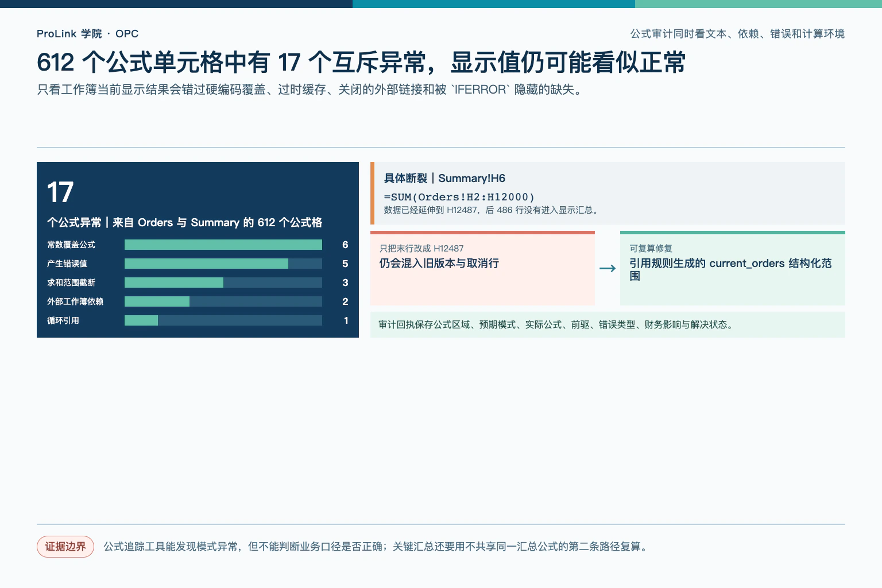
Task: Click the main title about 612 个公式单元格
Action: 361,63
